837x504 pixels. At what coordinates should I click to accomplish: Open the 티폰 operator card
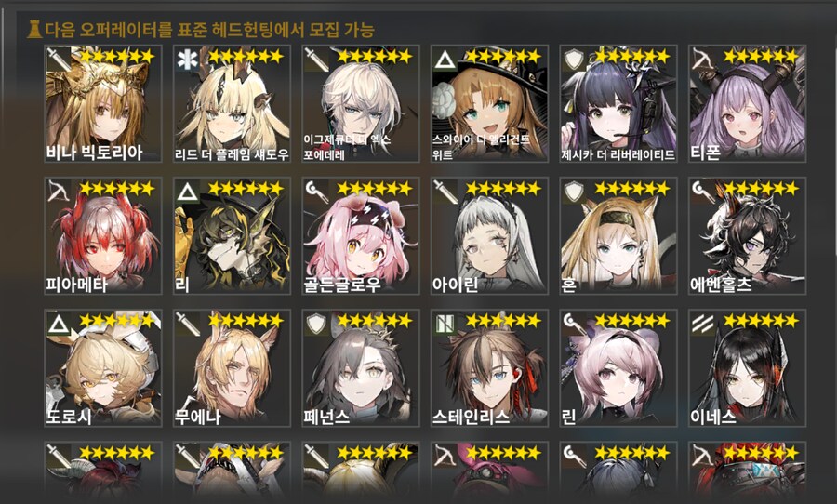[x=748, y=103]
